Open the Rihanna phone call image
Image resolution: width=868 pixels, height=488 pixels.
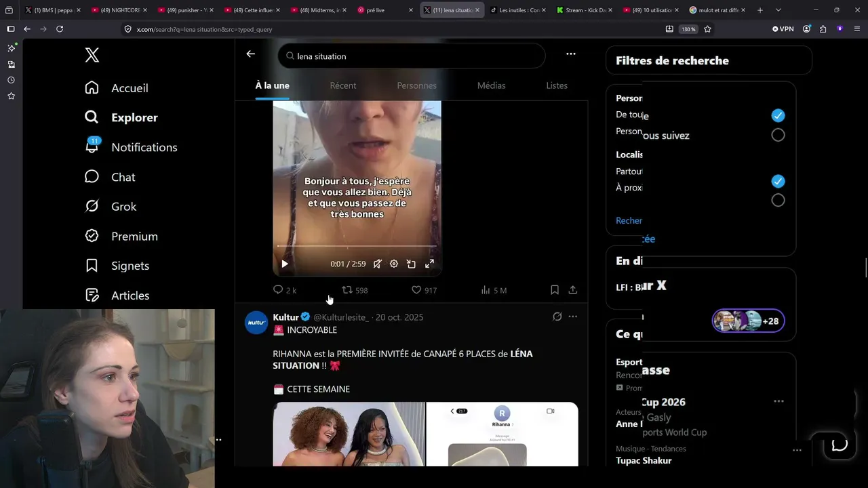[x=502, y=434]
